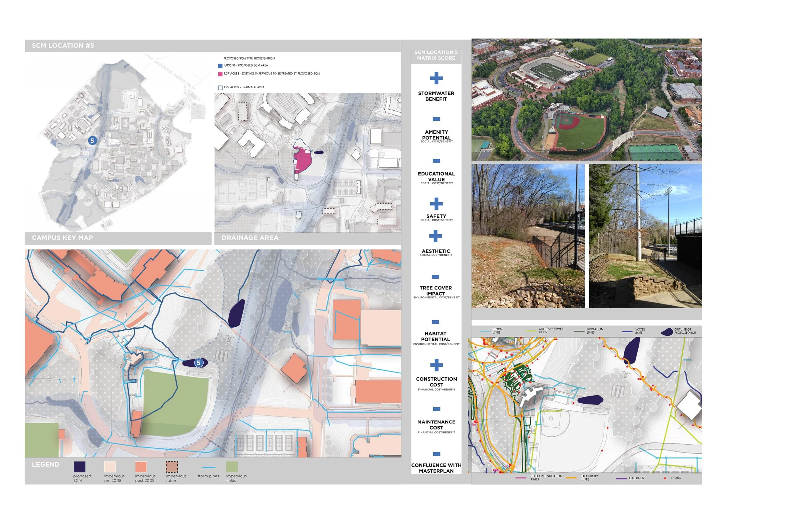Click the impervious fields green legend swatch
The width and height of the screenshot is (812, 525).
(x=232, y=467)
